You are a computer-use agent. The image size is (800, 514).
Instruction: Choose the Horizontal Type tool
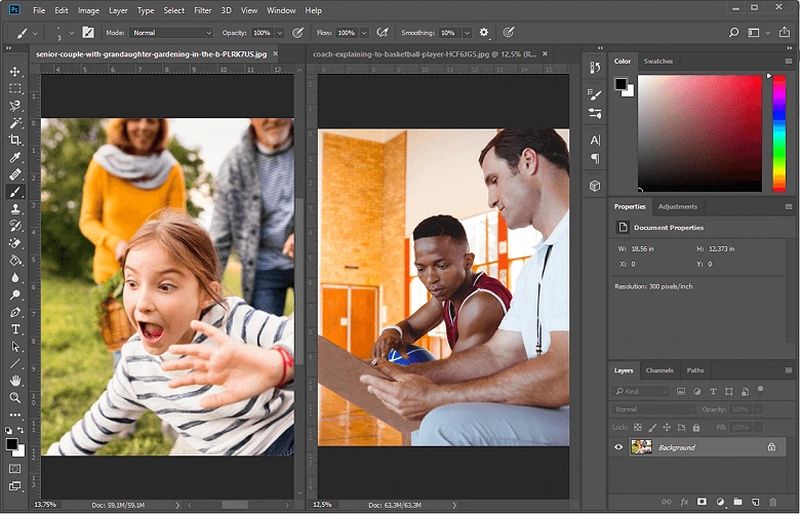(x=15, y=329)
